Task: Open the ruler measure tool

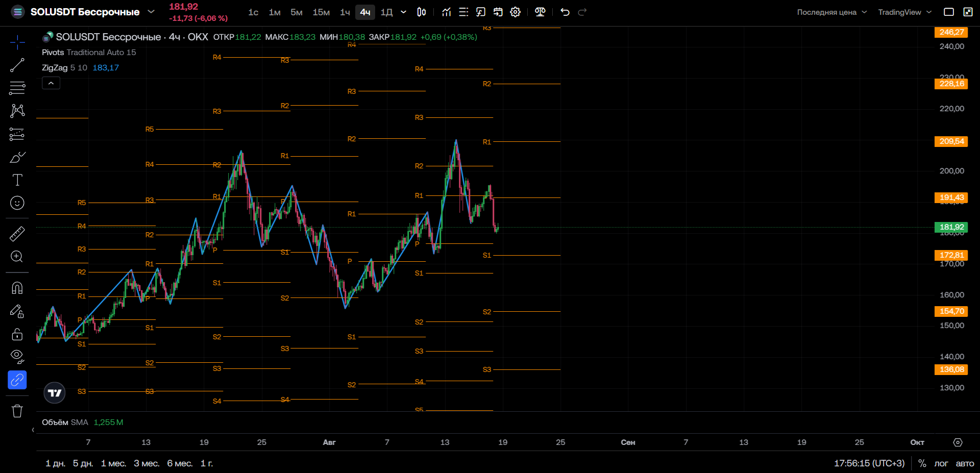Action: pyautogui.click(x=17, y=234)
